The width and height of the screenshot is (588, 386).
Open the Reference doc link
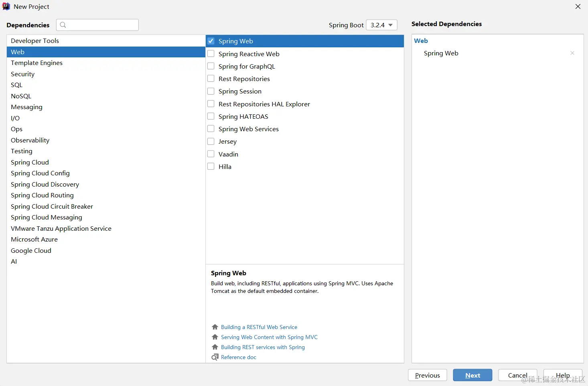click(x=239, y=357)
